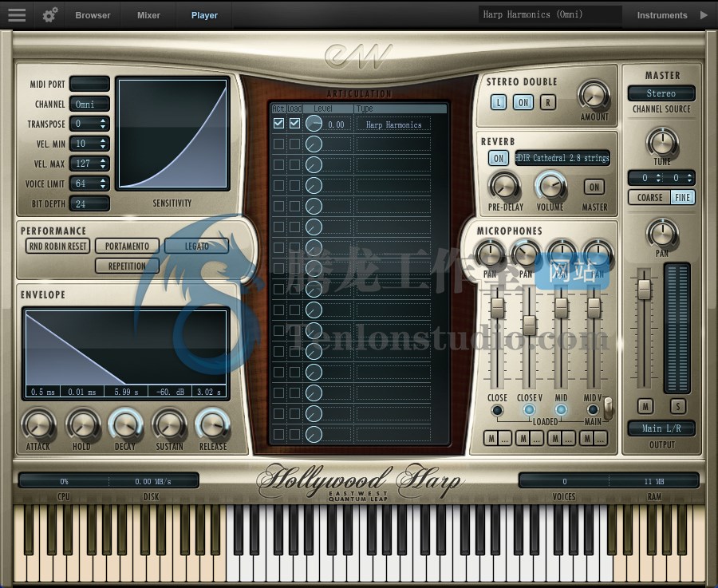Deactivate the LEGATO performance mode
Viewport: 718px width, 588px height.
click(x=196, y=246)
